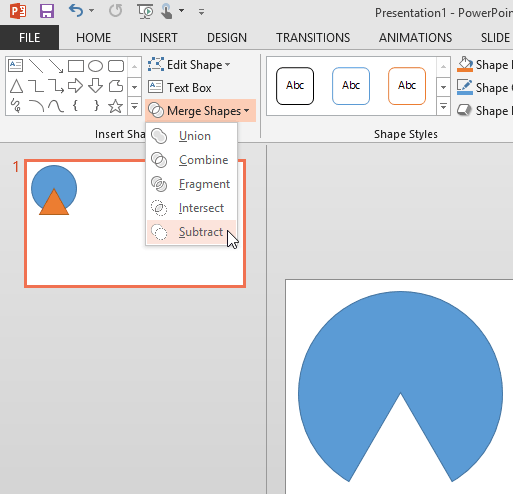
Task: Select the text box shape in gallery
Action: click(16, 65)
